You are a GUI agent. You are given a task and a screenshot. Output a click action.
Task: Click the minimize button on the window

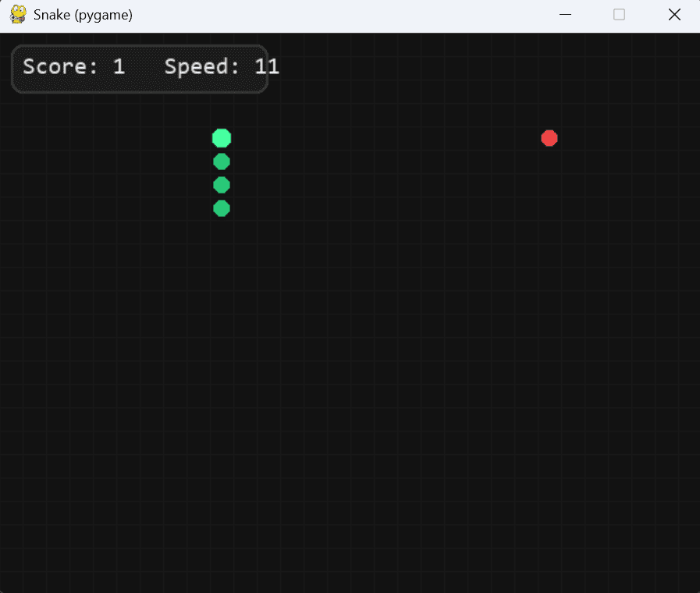(x=565, y=14)
